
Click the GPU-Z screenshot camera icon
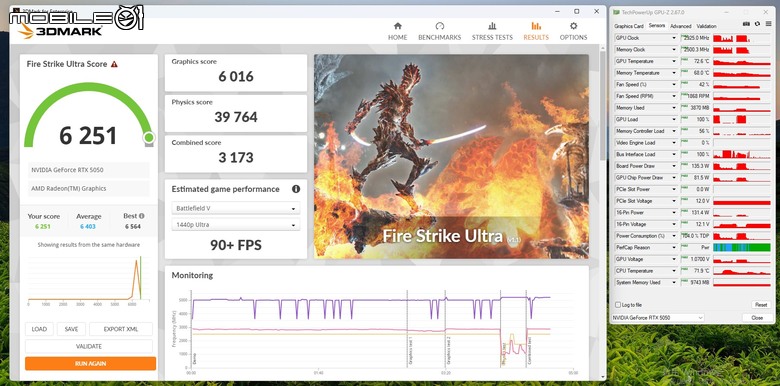[x=746, y=24]
